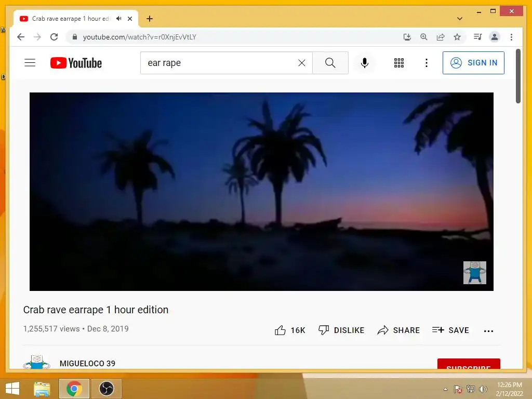The height and width of the screenshot is (399, 532).
Task: Click the SIGN IN button
Action: point(473,63)
